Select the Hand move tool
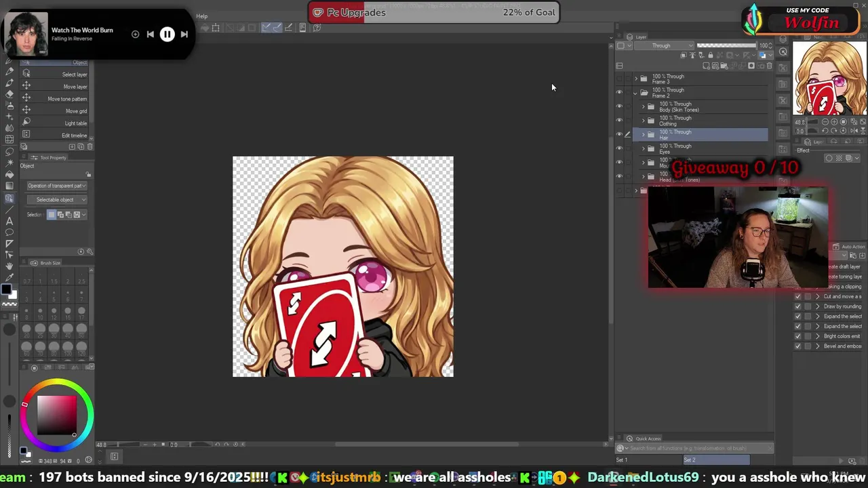Viewport: 868px width, 488px height. point(9,266)
